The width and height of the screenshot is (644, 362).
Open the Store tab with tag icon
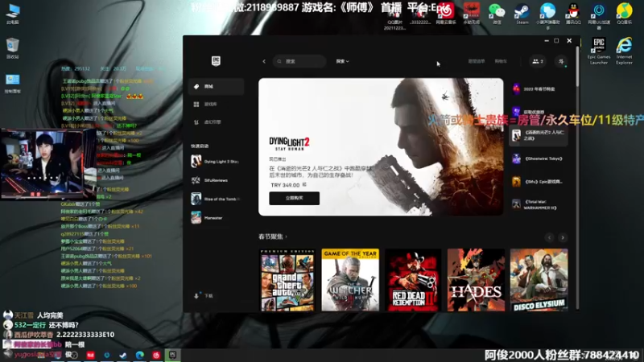[216, 87]
